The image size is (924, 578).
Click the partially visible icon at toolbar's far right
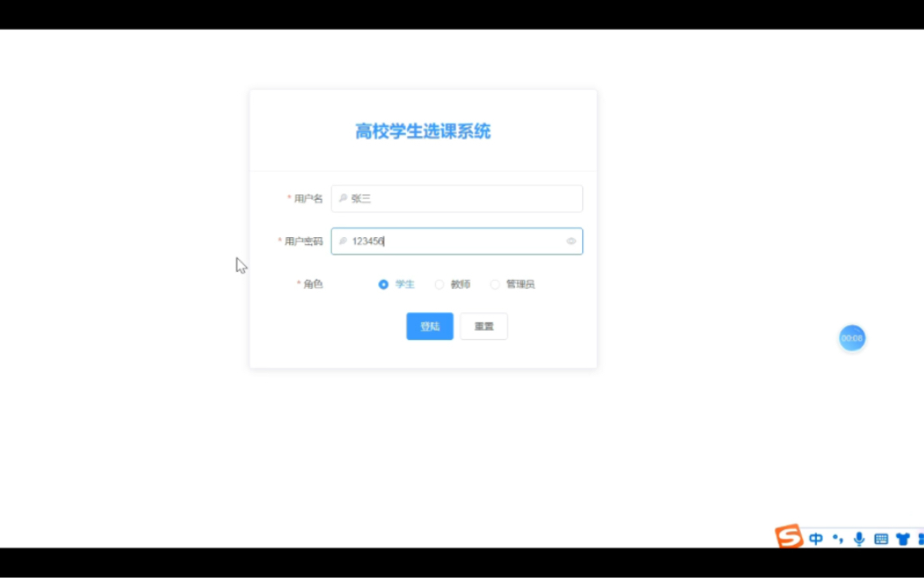(921, 538)
